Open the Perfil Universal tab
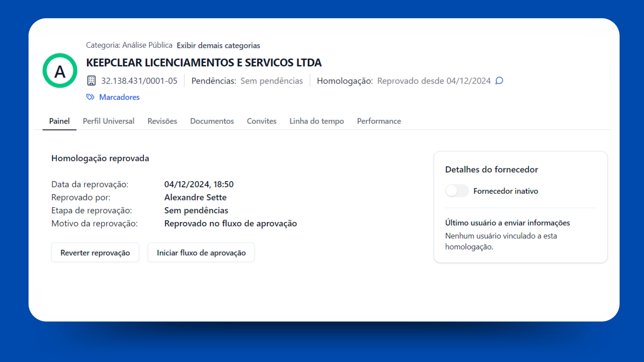This screenshot has height=362, width=644. [109, 121]
